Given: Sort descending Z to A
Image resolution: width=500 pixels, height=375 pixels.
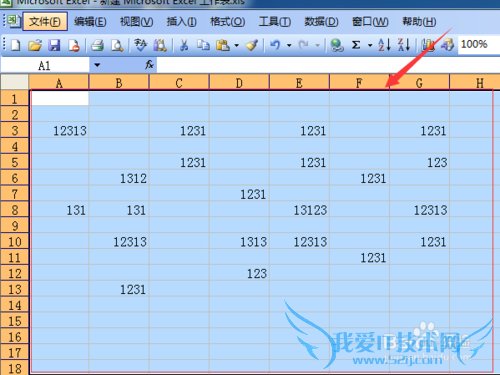Looking at the screenshot, I should click(x=404, y=45).
